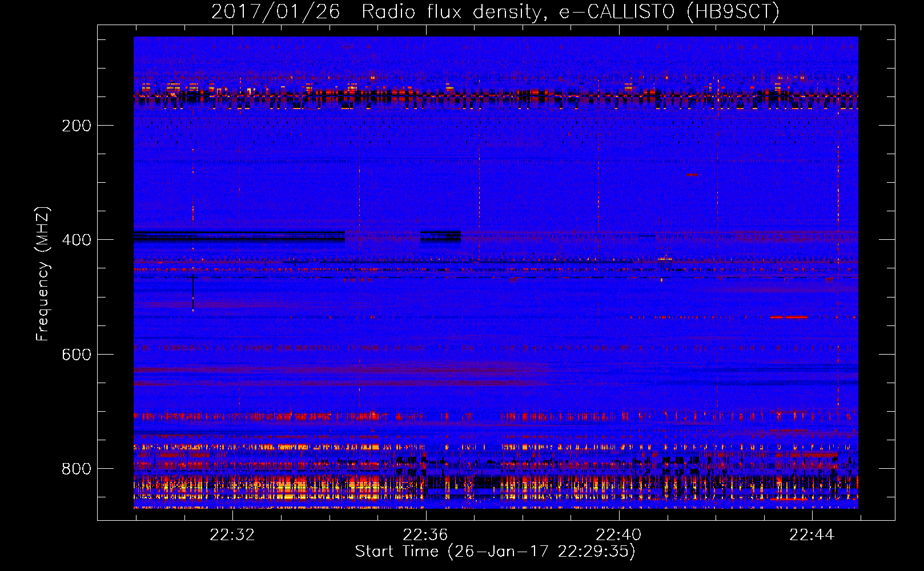The width and height of the screenshot is (924, 571).
Task: Click the 22:44 time tick label
Action: click(812, 535)
